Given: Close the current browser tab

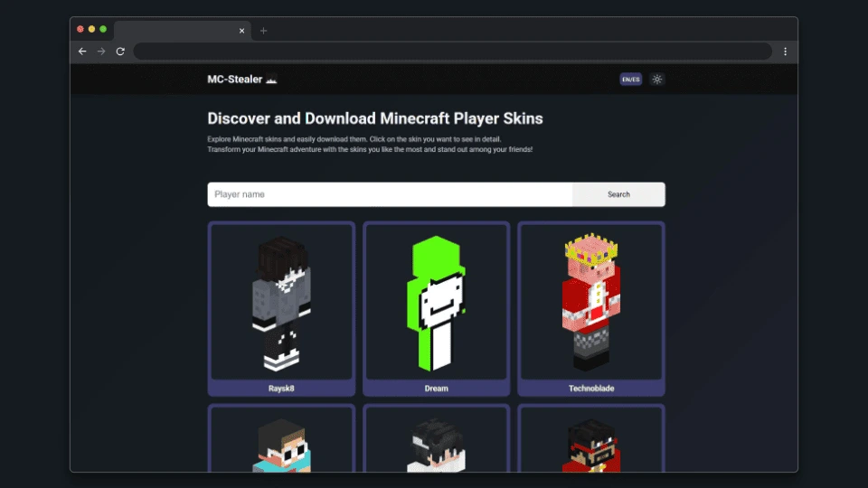Looking at the screenshot, I should pyautogui.click(x=241, y=31).
